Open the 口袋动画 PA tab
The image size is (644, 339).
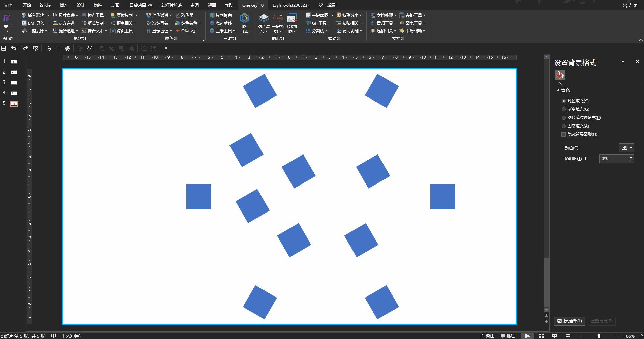click(x=141, y=5)
